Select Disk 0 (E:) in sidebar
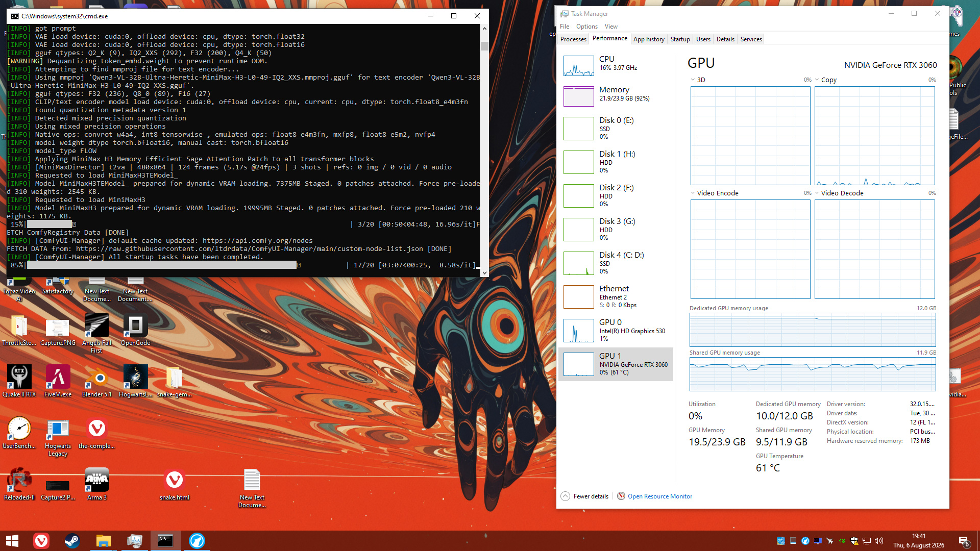The height and width of the screenshot is (551, 980). [x=616, y=129]
